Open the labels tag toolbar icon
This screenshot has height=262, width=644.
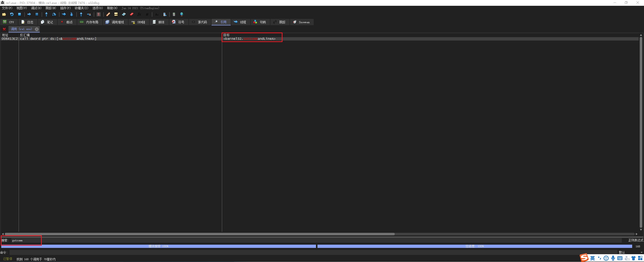(x=124, y=14)
